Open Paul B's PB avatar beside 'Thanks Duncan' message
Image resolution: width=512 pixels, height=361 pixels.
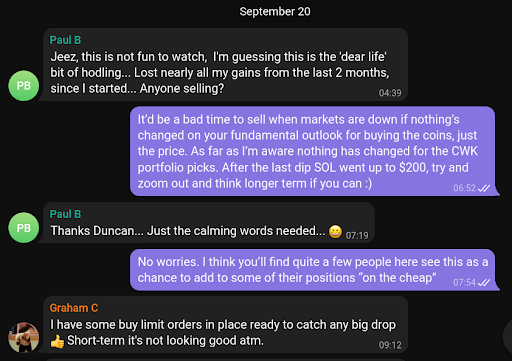(x=23, y=228)
